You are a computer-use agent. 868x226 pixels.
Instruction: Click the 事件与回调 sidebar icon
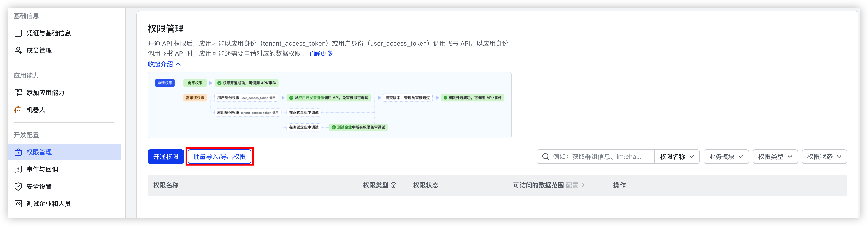click(18, 169)
